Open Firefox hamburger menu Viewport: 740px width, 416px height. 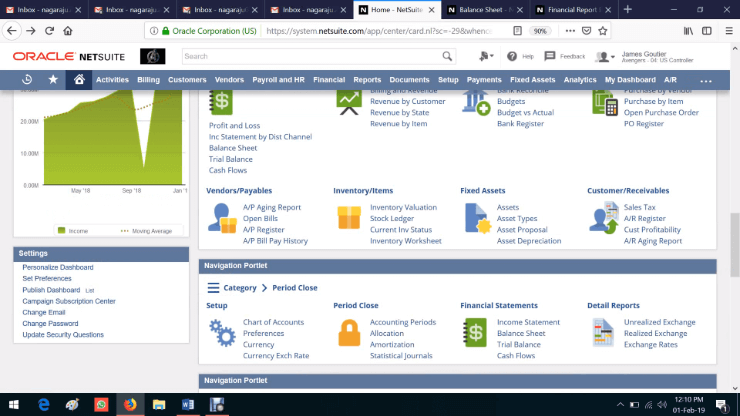point(729,31)
